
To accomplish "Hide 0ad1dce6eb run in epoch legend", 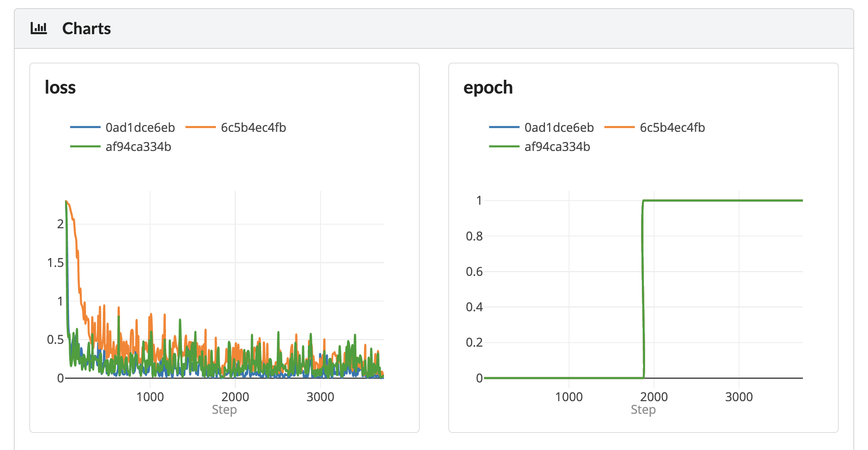I will click(x=559, y=127).
